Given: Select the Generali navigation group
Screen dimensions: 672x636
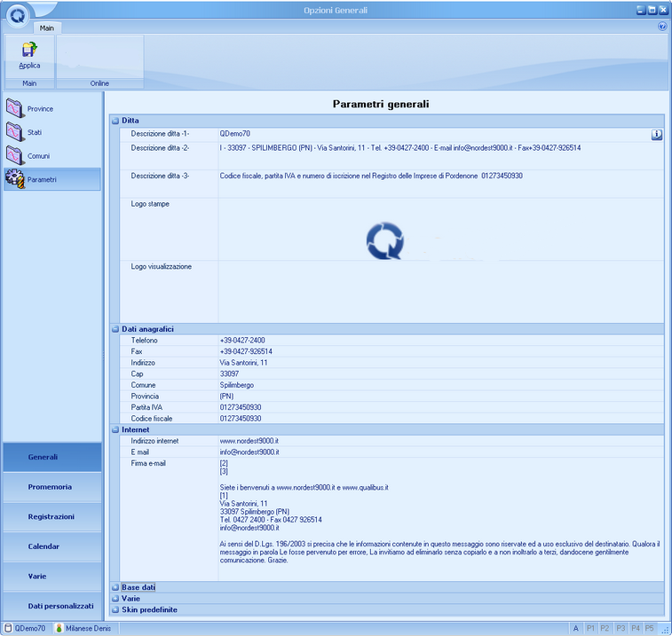Looking at the screenshot, I should (51, 457).
